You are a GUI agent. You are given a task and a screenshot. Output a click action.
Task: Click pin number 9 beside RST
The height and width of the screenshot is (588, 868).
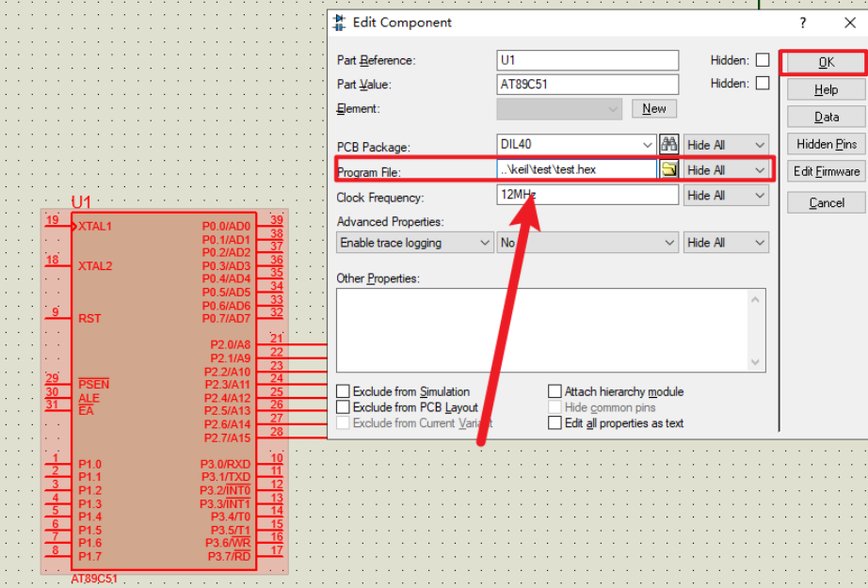(x=56, y=312)
